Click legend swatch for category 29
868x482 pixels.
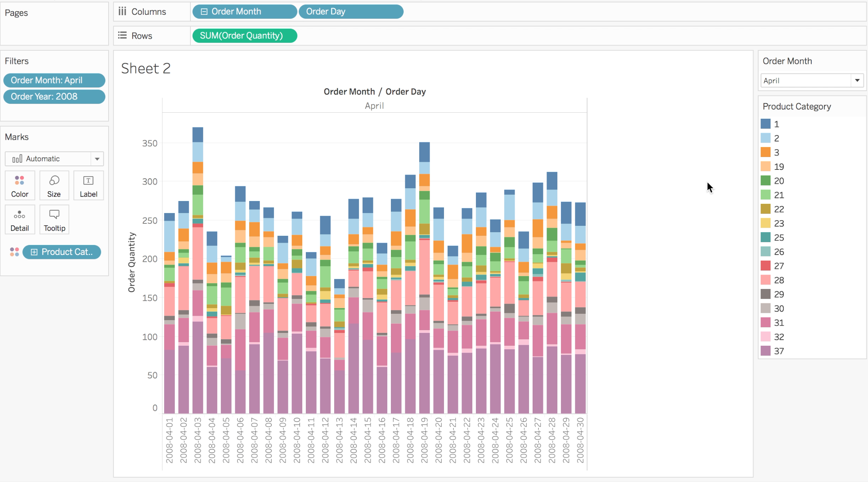[765, 294]
